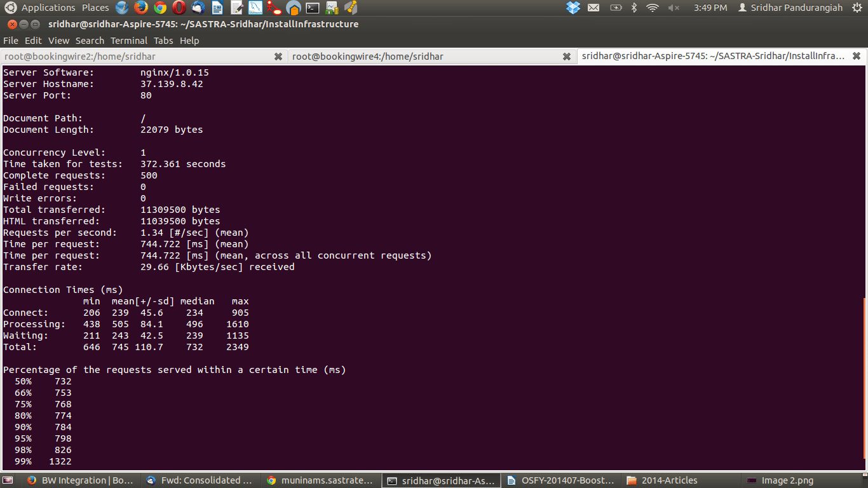Click the terminal vertical scrollbar
The image size is (868, 488).
coord(864,375)
